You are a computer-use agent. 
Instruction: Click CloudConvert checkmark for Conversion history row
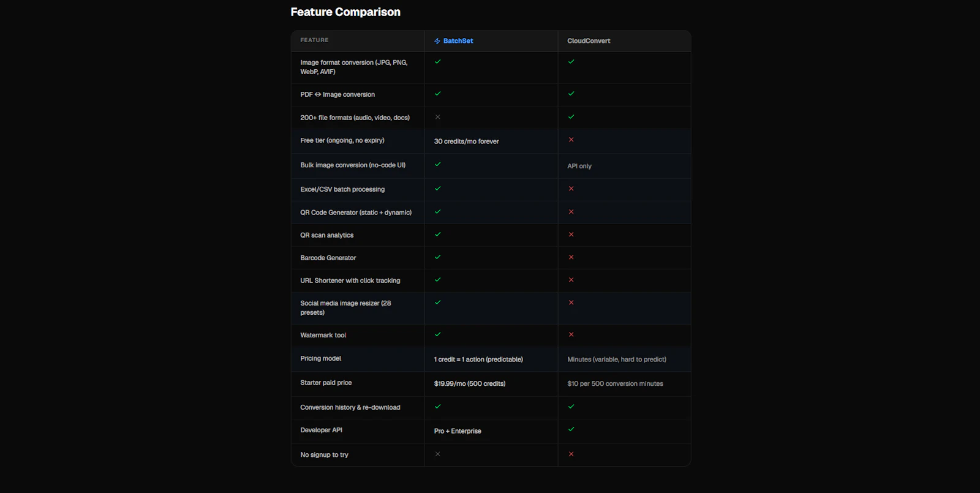(x=571, y=407)
